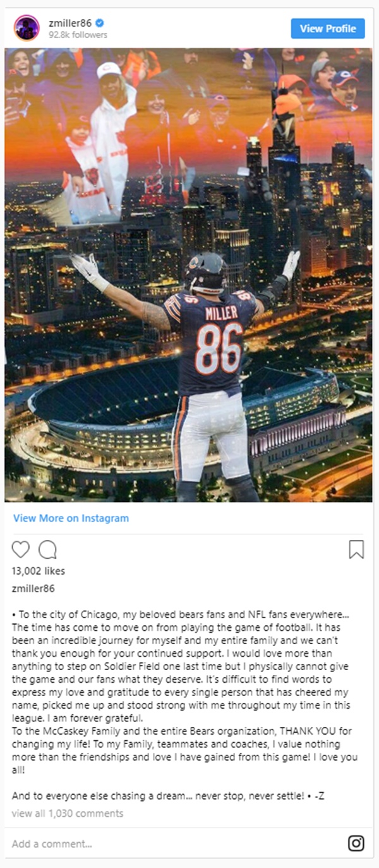Open comments via the speech bubble icon
Viewport: 379px width, 868px height.
click(x=47, y=549)
